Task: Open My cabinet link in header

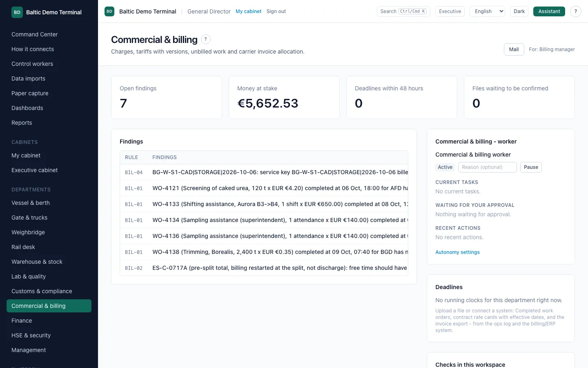Action: 248,11
